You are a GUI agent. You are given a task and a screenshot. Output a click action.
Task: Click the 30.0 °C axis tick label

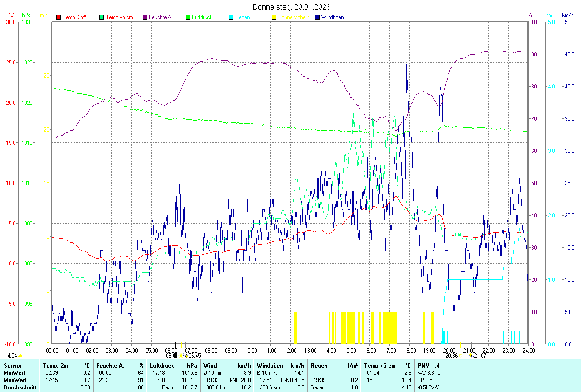pyautogui.click(x=11, y=22)
